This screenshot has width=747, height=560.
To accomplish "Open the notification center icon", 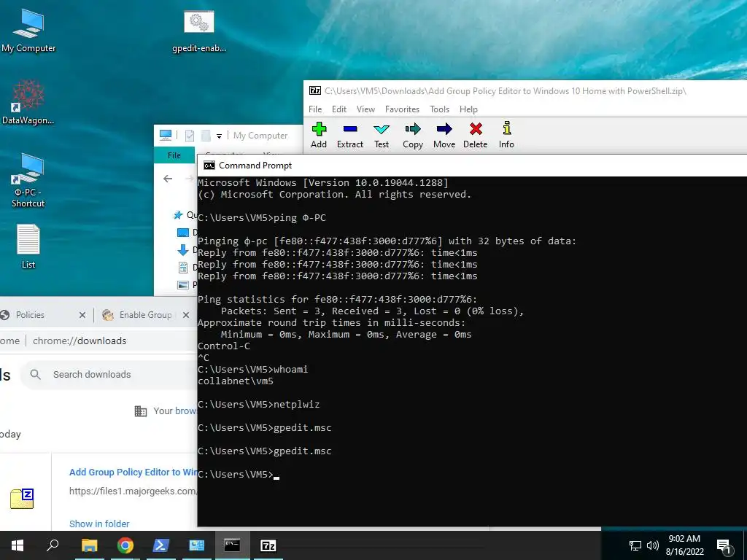I will (724, 546).
